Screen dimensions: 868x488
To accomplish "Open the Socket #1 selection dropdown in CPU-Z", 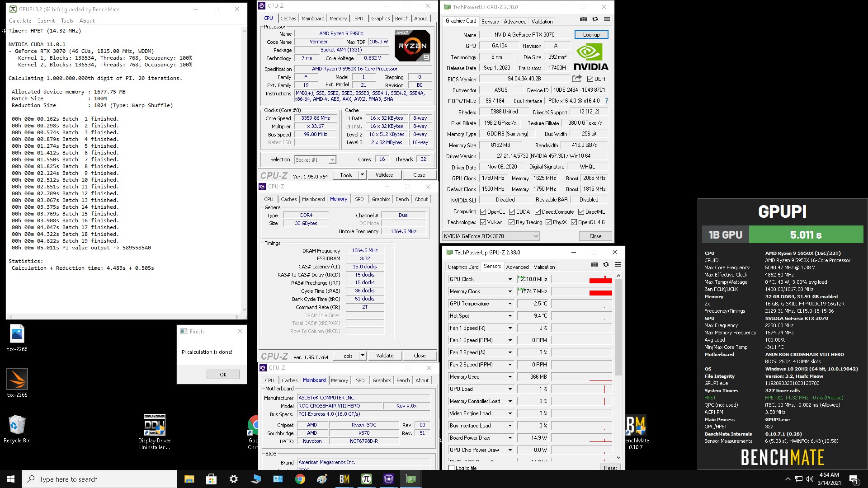I will (x=315, y=160).
